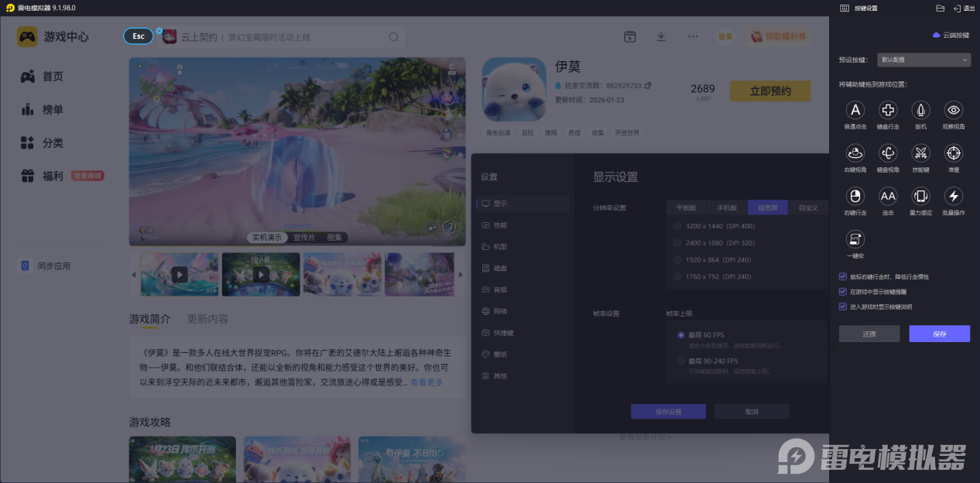
Task: Click the search magnifier icon
Action: click(x=394, y=37)
